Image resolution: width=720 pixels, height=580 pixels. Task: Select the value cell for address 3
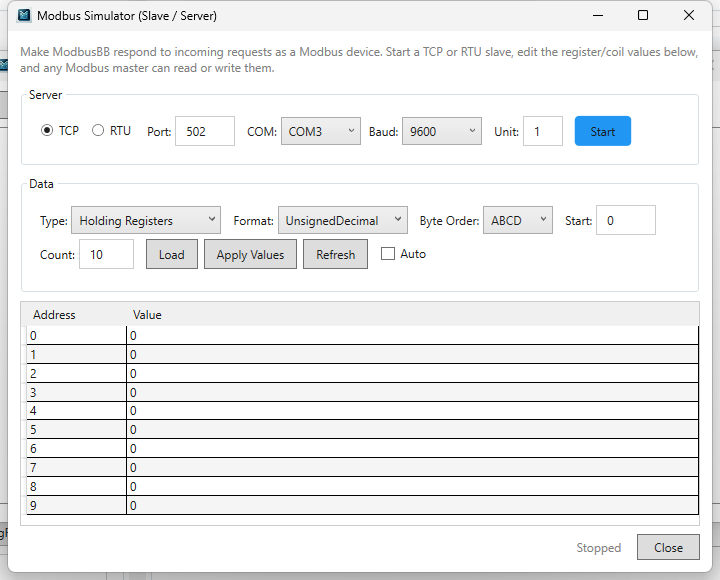[x=412, y=392]
